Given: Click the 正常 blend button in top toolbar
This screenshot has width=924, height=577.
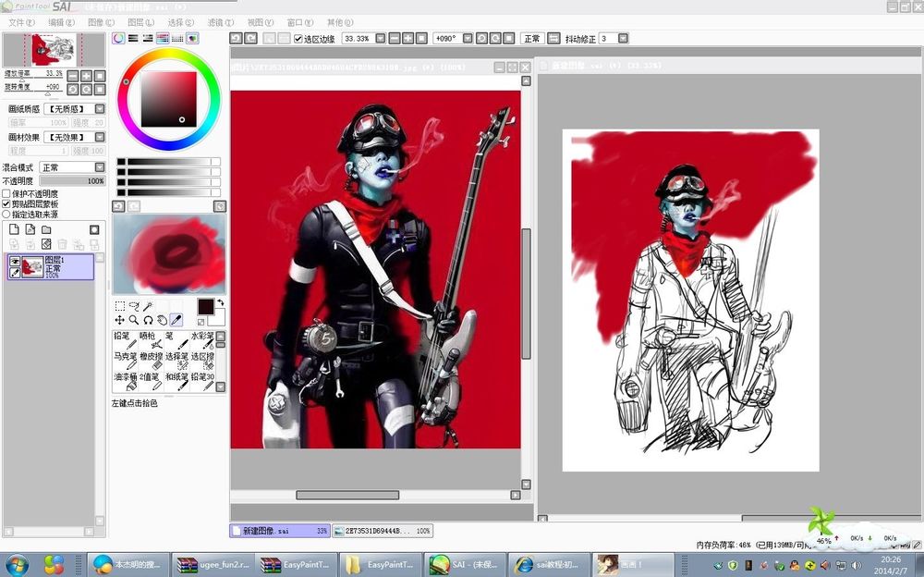Looking at the screenshot, I should coord(532,38).
